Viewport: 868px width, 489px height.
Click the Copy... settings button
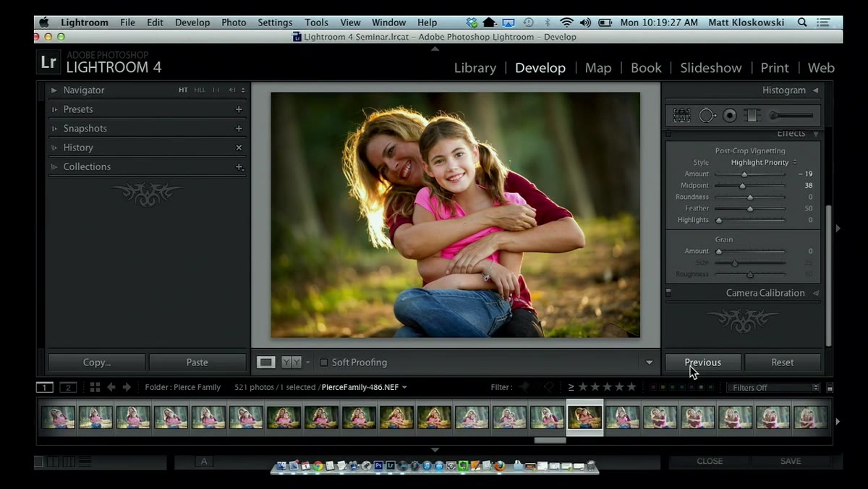[97, 362]
